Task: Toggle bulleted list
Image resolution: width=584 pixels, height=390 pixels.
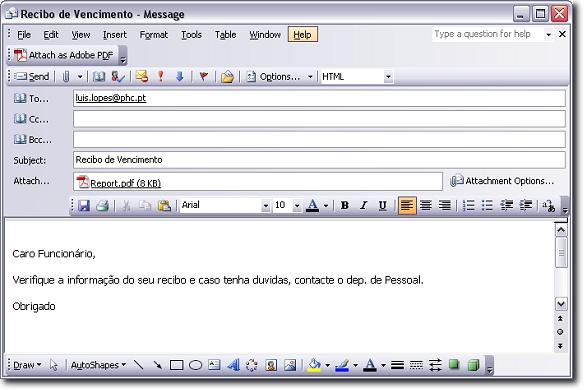Action: pyautogui.click(x=487, y=205)
